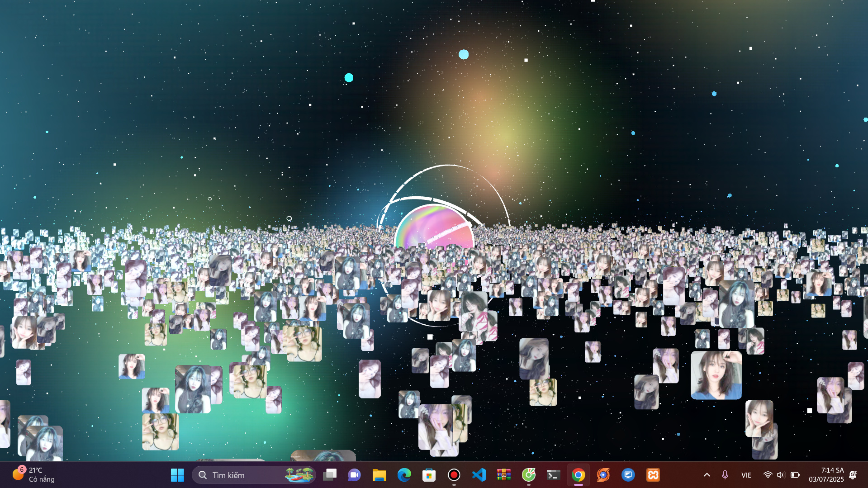The height and width of the screenshot is (488, 868).
Task: Open Visual Studio Code
Action: coord(479,475)
